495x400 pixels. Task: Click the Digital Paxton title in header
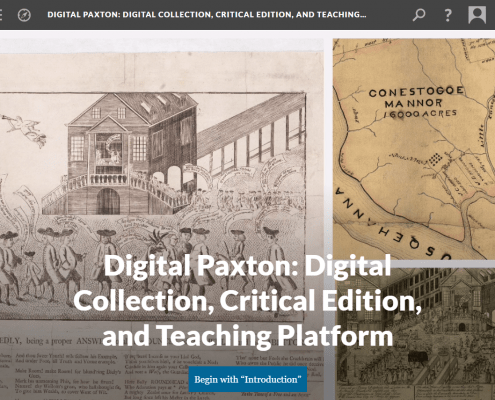coord(207,15)
